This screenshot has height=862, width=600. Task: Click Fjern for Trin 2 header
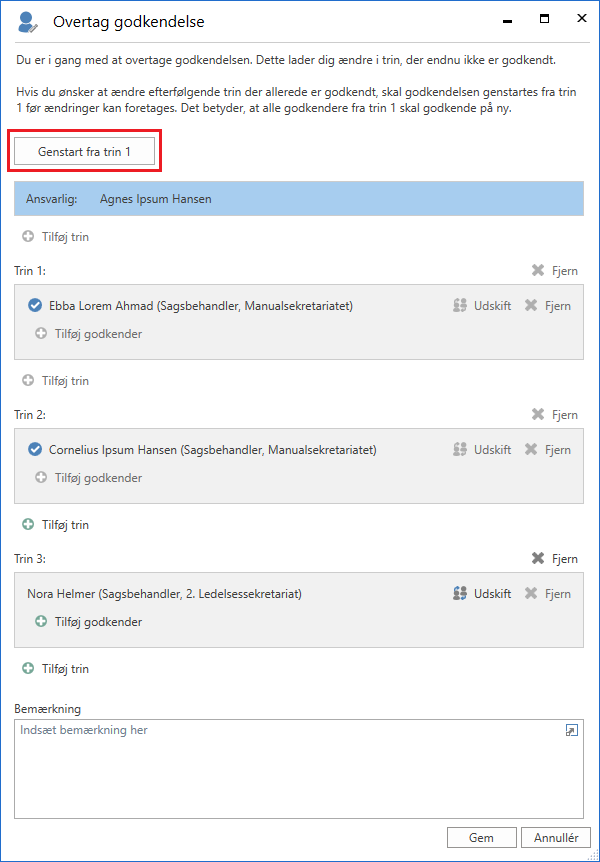tap(538, 415)
